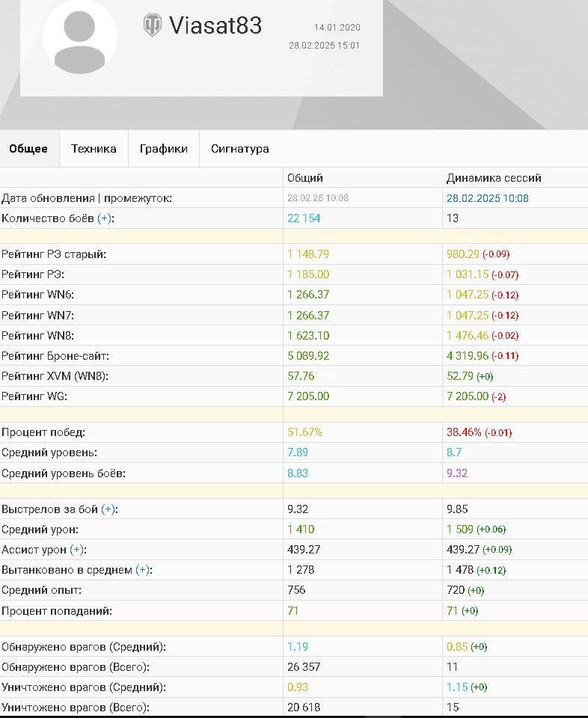Click the Динамика сессий column header

point(494,178)
